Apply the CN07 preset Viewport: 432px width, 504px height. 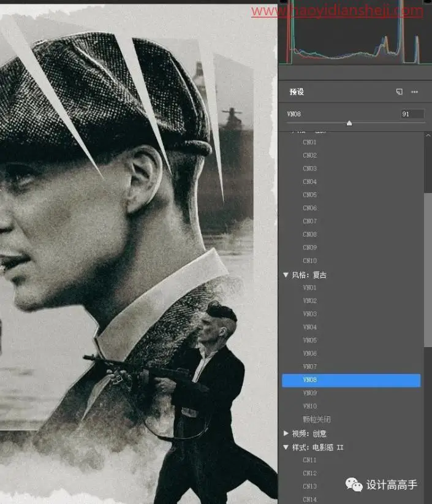[309, 221]
